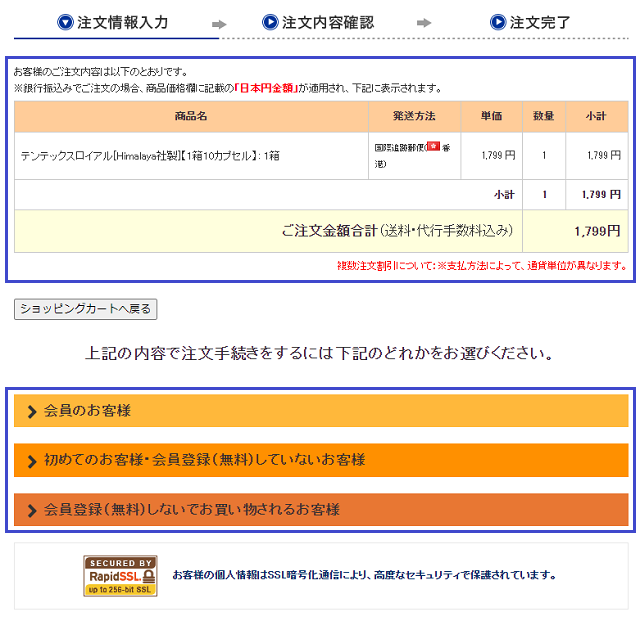Click the Hong Kong flag icon in shipping method

433,146
